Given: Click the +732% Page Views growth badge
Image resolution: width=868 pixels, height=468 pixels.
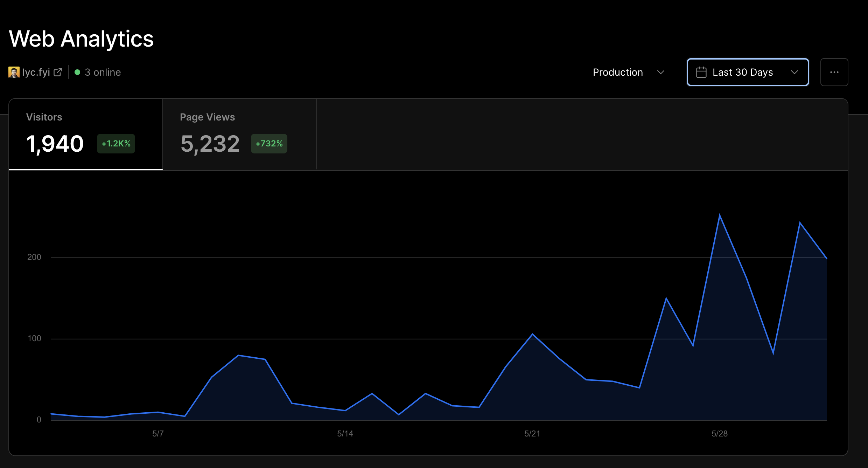Looking at the screenshot, I should pos(269,143).
